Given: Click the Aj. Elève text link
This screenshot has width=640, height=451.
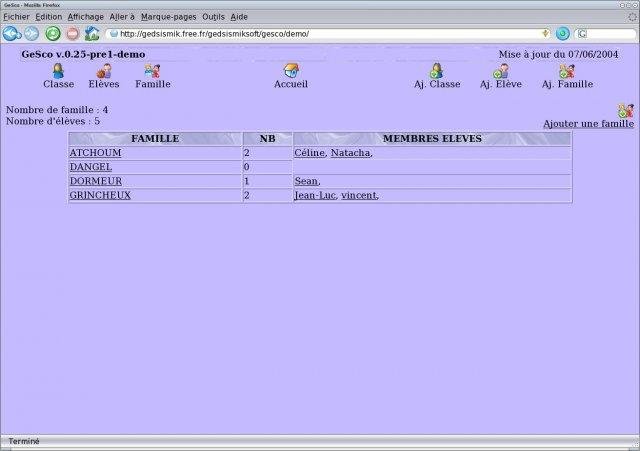Looking at the screenshot, I should click(x=501, y=84).
